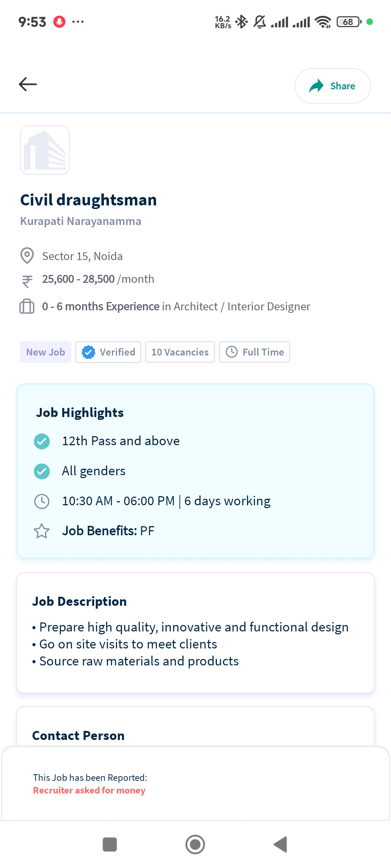Tap the Kurapati Narayanamma company name
This screenshot has height=868, width=391.
81,221
